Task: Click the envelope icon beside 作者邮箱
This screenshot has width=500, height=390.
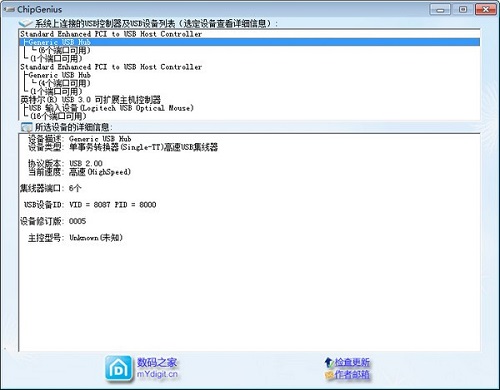Action: click(x=329, y=375)
